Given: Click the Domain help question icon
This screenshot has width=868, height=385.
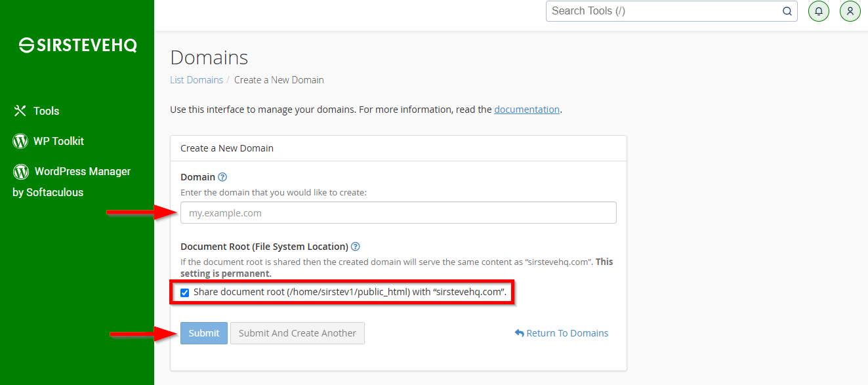Looking at the screenshot, I should [222, 177].
